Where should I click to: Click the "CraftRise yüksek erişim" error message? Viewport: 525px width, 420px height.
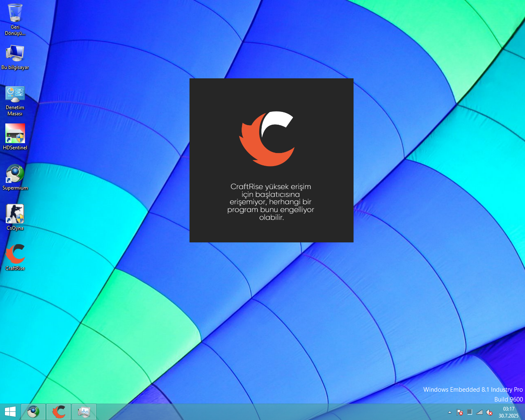coord(271,202)
